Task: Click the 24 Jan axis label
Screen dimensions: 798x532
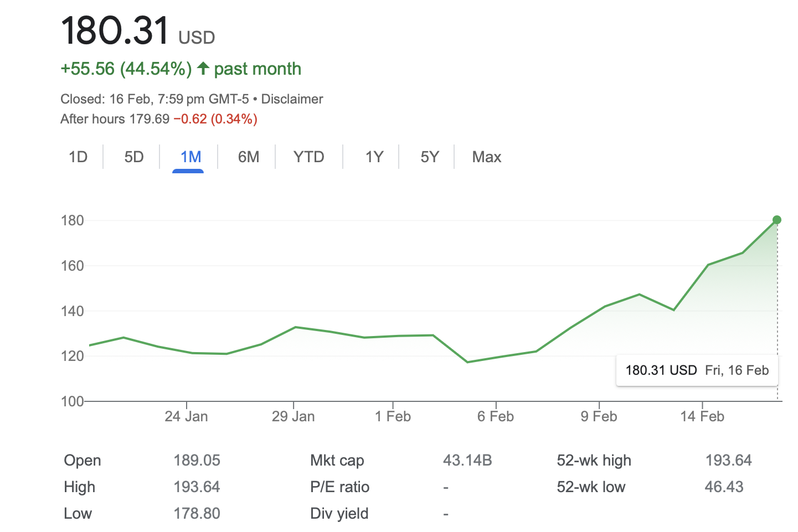Action: (186, 417)
